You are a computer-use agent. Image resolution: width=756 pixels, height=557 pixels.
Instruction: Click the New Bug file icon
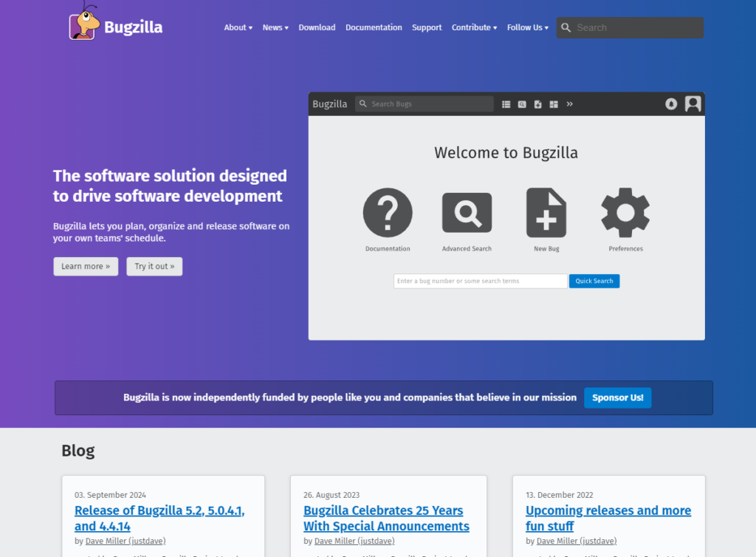coord(546,213)
